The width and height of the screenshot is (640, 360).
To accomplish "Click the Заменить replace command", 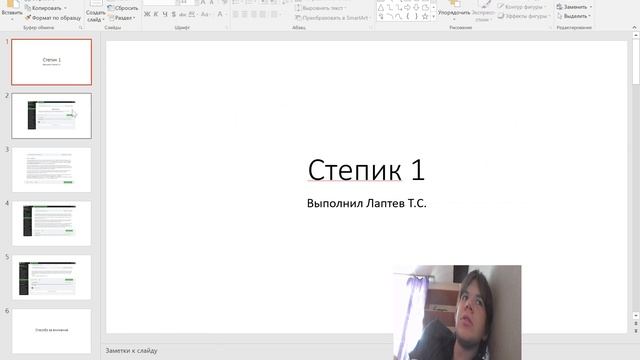I will pyautogui.click(x=574, y=7).
